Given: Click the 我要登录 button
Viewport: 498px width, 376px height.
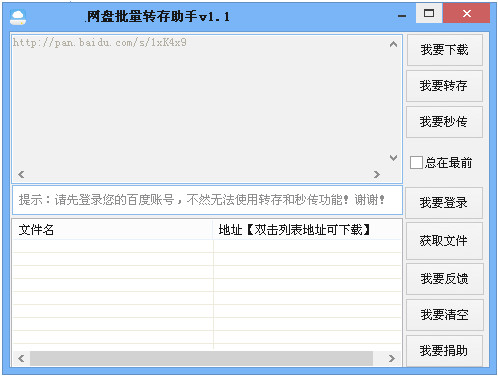Looking at the screenshot, I should click(x=444, y=203).
